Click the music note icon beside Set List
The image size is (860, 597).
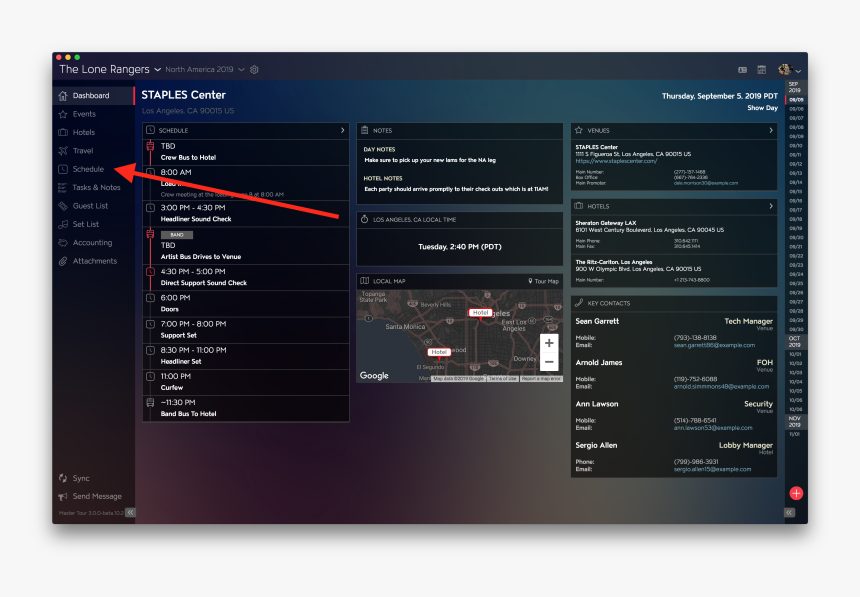pyautogui.click(x=63, y=224)
